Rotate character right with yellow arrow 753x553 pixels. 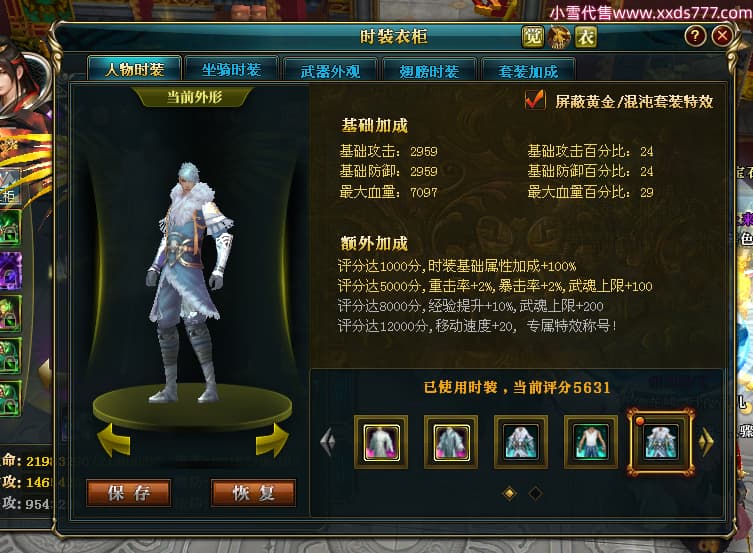coord(272,440)
